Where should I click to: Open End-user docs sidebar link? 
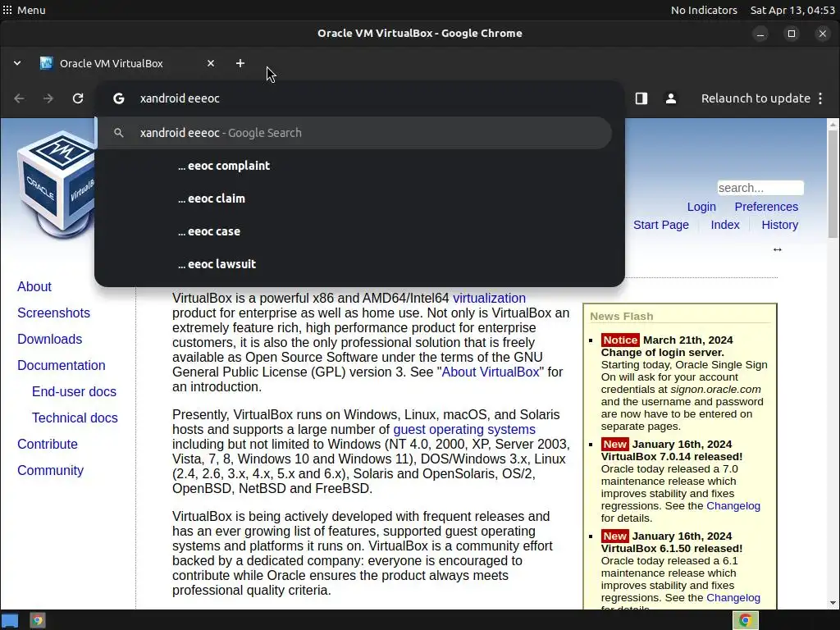tap(74, 391)
